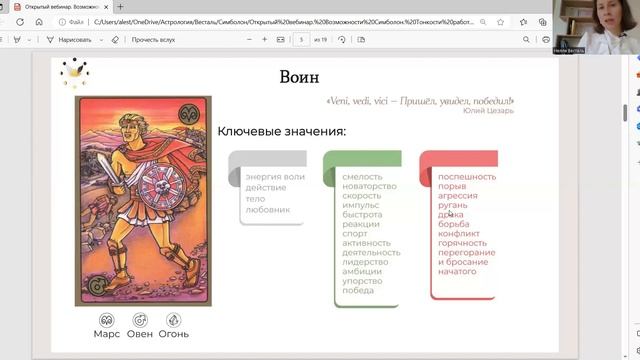The height and width of the screenshot is (360, 640).
Task: Open the Collections icon in the browser toolbar
Action: pos(542,22)
